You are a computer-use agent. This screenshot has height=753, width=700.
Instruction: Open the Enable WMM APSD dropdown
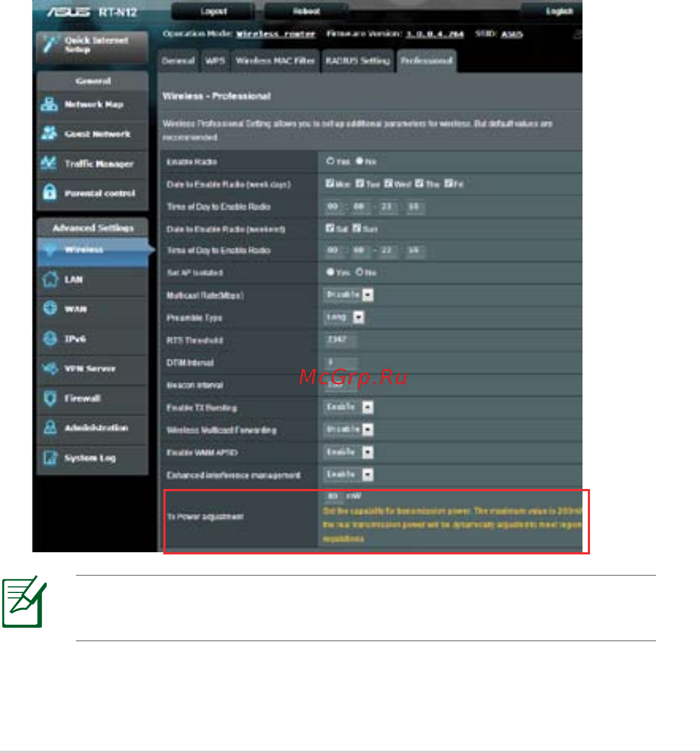[349, 452]
